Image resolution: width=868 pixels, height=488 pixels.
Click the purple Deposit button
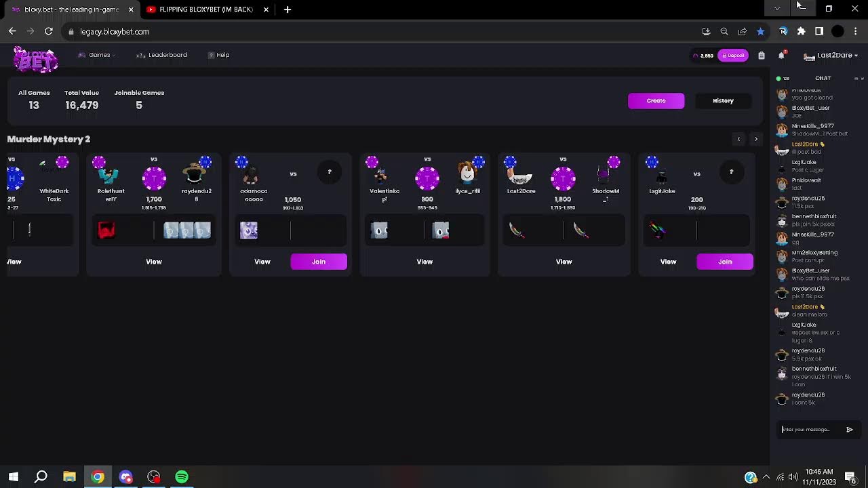coord(733,56)
